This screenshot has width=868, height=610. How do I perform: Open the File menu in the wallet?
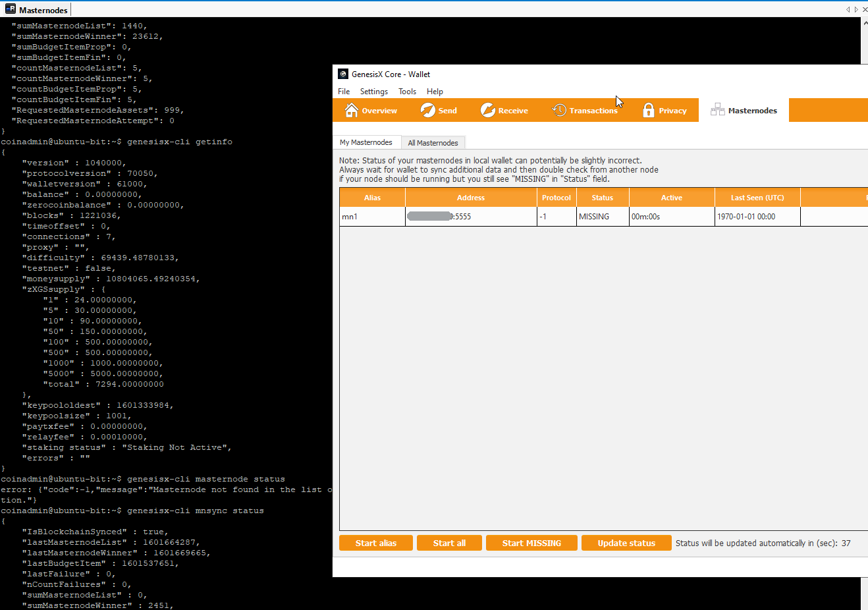(344, 92)
